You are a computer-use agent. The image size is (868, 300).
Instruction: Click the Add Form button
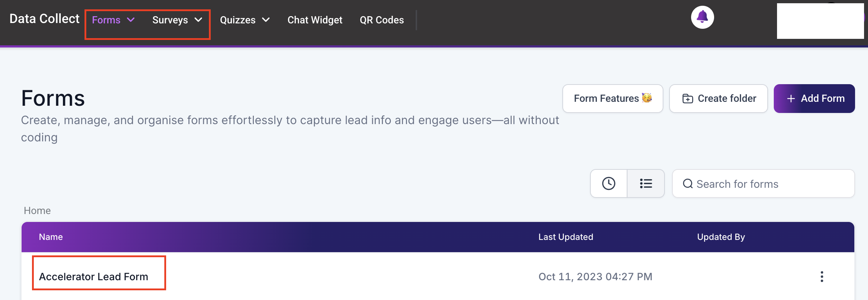pyautogui.click(x=814, y=99)
